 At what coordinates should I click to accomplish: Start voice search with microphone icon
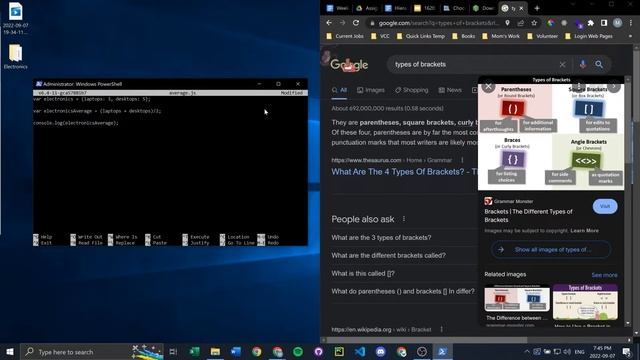pyautogui.click(x=583, y=64)
